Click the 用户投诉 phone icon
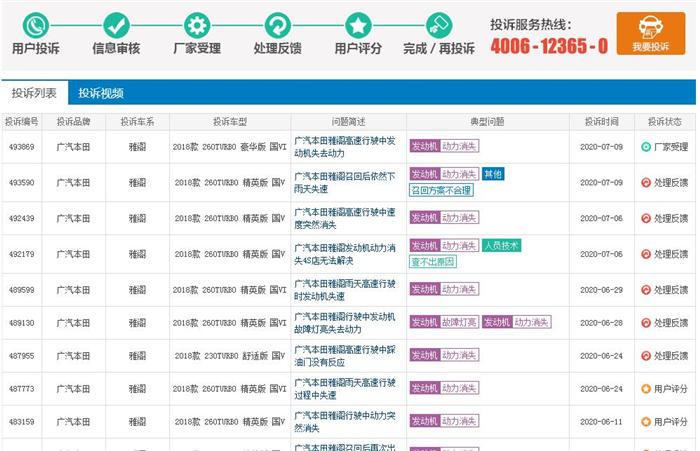 (36, 25)
